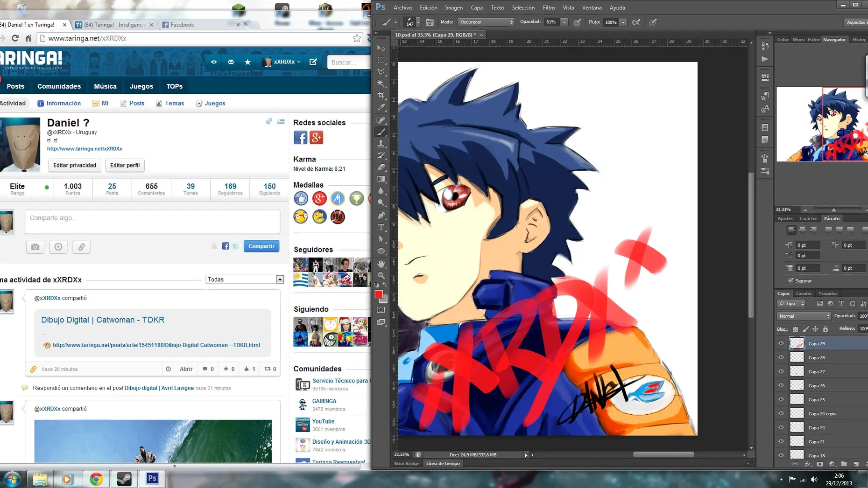
Task: Open the layer blend mode dropdown (Normal)
Action: pyautogui.click(x=804, y=316)
